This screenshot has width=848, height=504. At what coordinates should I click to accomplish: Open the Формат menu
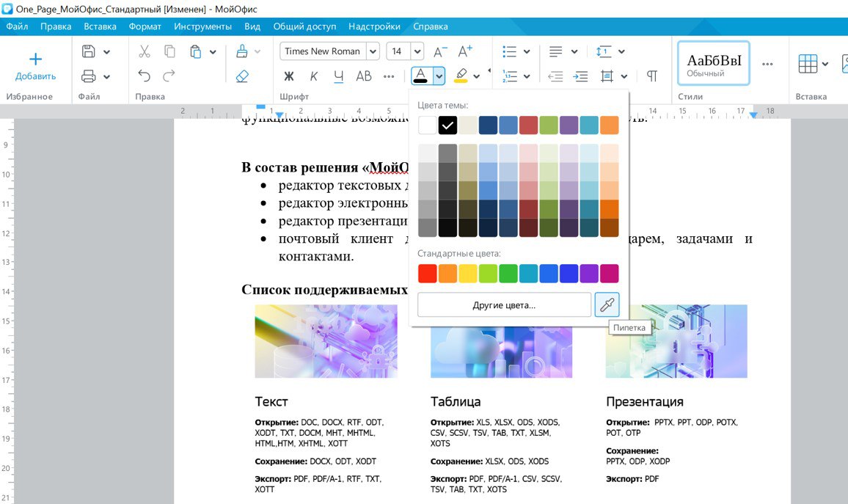[x=145, y=26]
